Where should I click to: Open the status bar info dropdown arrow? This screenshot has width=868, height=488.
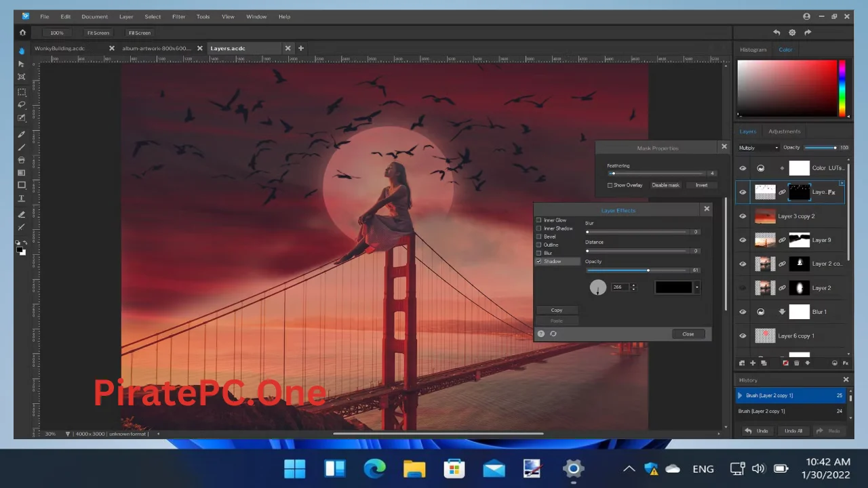69,434
